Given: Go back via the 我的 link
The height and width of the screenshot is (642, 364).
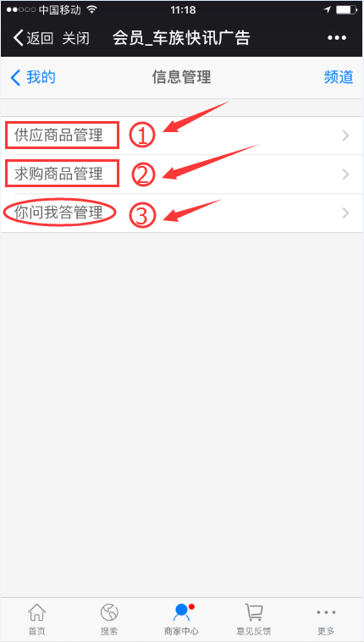Looking at the screenshot, I should coord(41,77).
